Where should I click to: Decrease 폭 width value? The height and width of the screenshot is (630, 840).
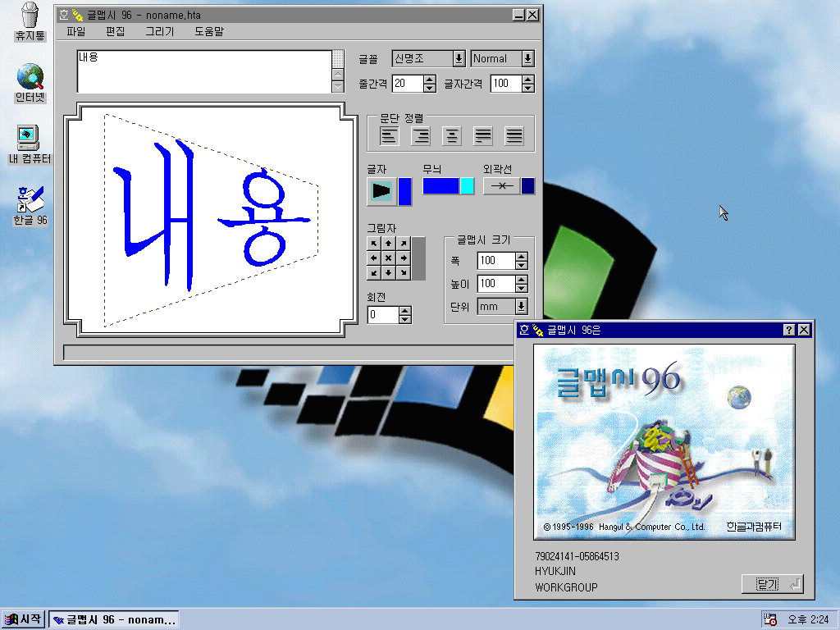(522, 265)
